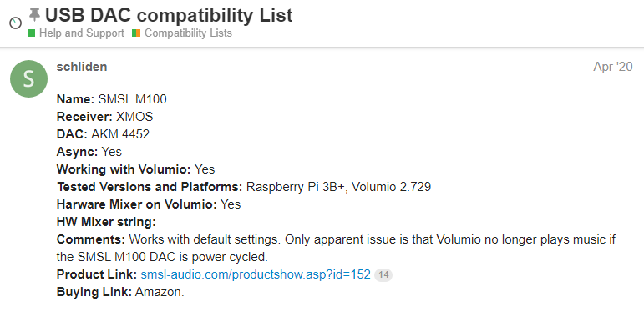Click the pushpin icon beside the title
This screenshot has height=312, width=644.
point(34,15)
